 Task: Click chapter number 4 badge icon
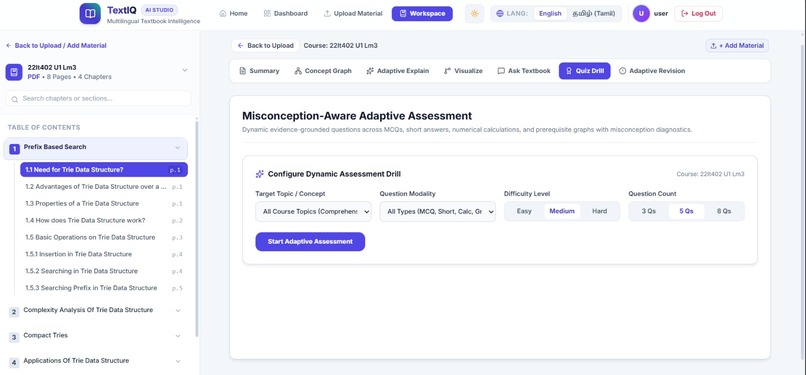coord(14,362)
